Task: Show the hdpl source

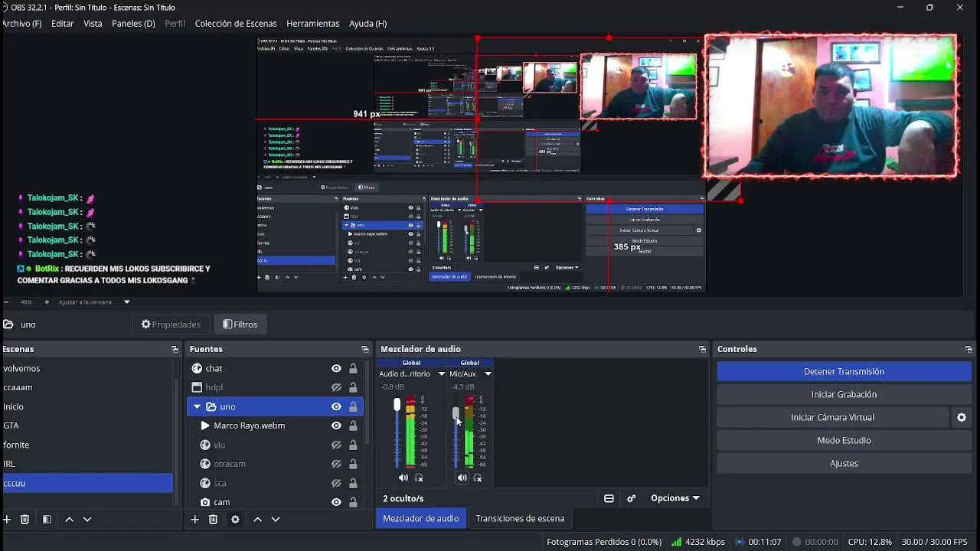Action: click(336, 387)
